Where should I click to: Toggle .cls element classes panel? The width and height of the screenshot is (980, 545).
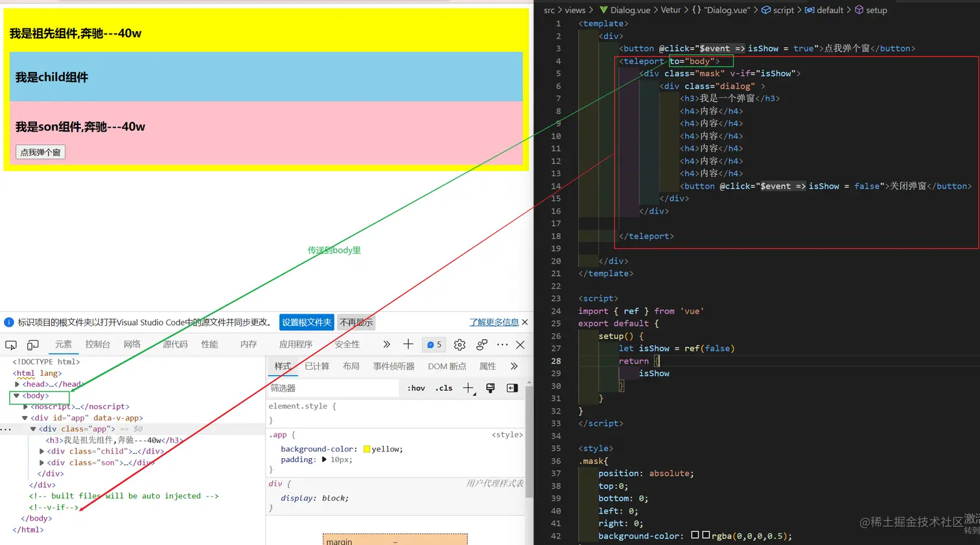(444, 388)
